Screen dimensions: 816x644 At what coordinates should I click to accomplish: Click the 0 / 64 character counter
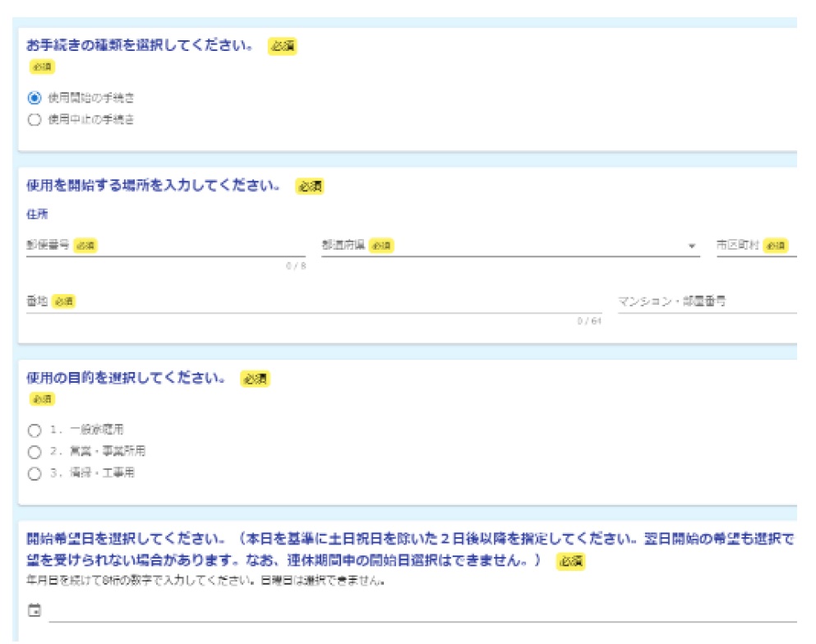pyautogui.click(x=589, y=321)
